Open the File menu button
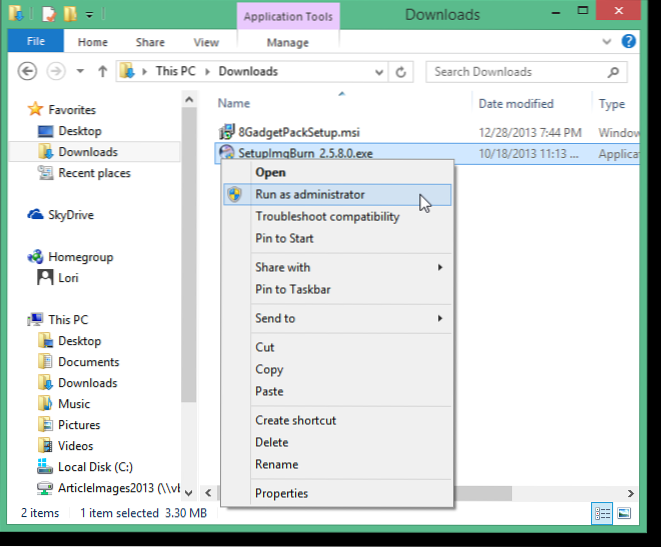Viewport: 661px width, 547px height. [x=35, y=42]
